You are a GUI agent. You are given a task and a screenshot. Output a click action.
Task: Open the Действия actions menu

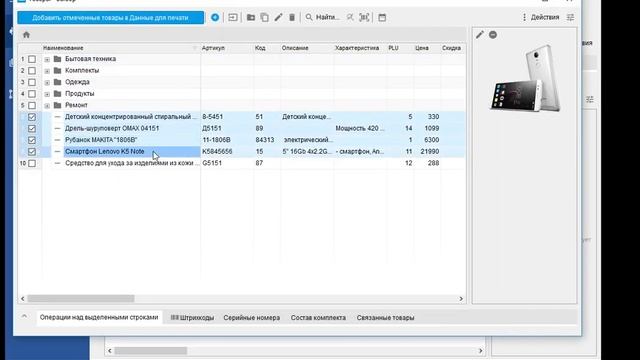pyautogui.click(x=541, y=17)
